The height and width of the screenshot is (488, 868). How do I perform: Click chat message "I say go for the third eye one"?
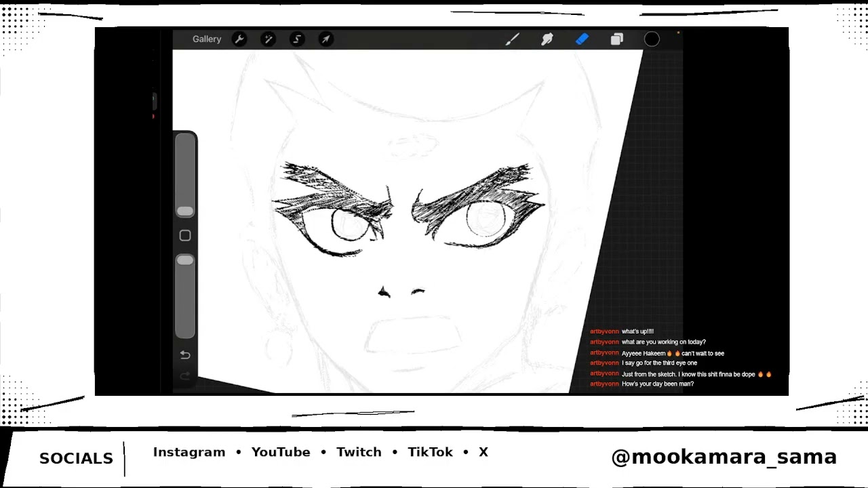coord(659,363)
